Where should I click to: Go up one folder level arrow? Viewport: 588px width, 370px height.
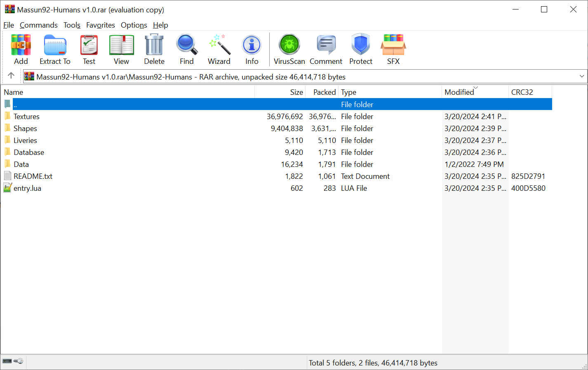(11, 76)
